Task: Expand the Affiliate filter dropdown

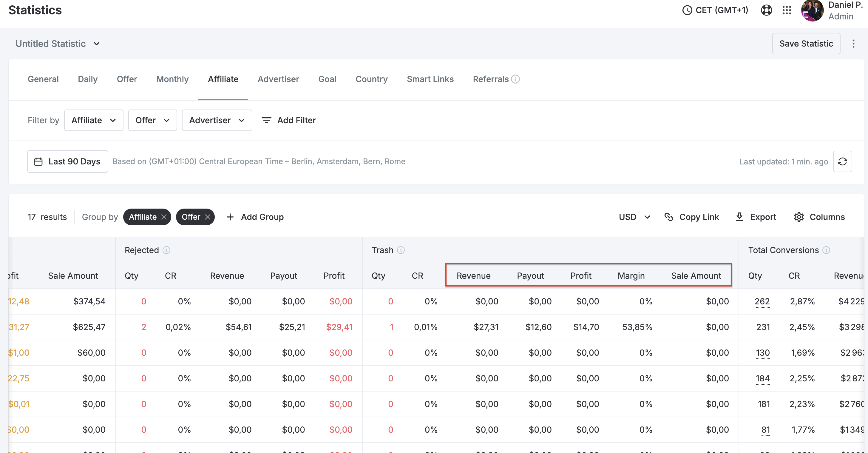Action: click(x=94, y=120)
